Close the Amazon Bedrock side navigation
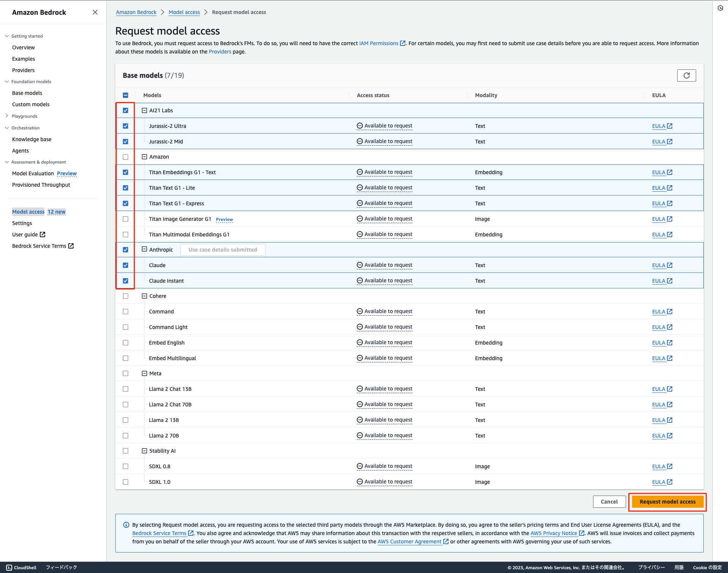 tap(95, 12)
